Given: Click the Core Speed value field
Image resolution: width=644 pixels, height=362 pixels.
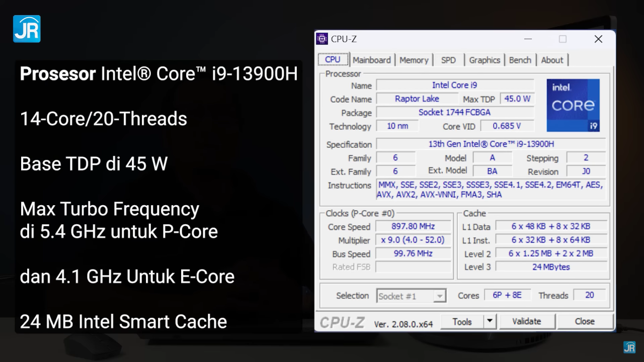Looking at the screenshot, I should [x=413, y=227].
